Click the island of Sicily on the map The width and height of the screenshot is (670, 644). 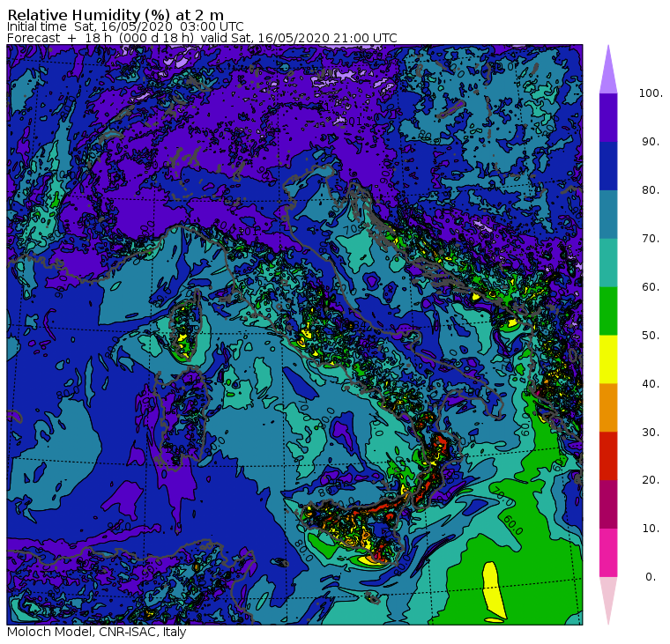[x=357, y=529]
